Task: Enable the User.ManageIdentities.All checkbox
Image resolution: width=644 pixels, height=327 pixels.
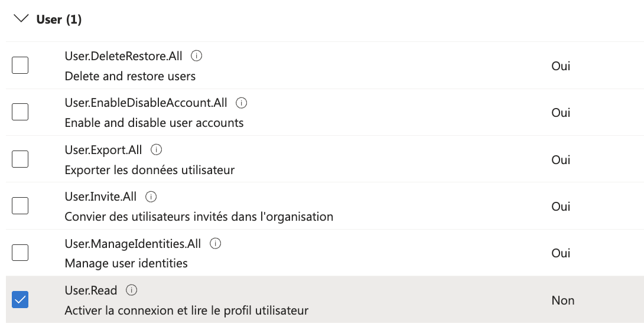Action: 20,253
